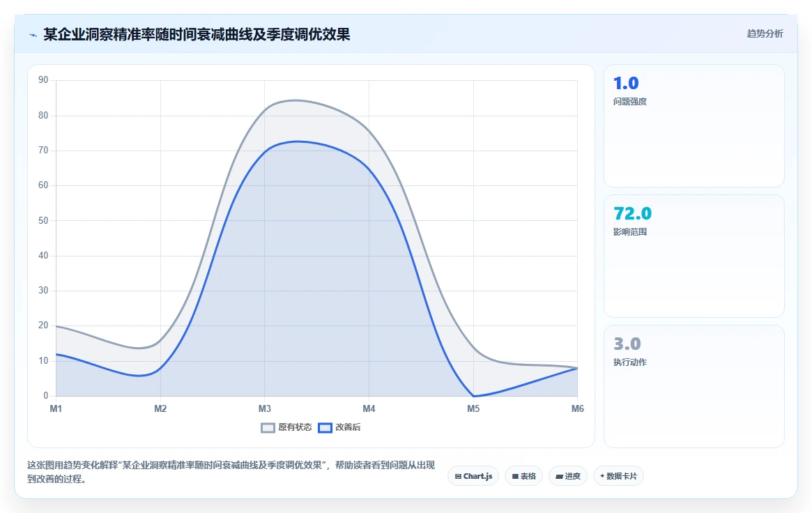Click the 72.0 value in 影响范围 card

pos(632,214)
